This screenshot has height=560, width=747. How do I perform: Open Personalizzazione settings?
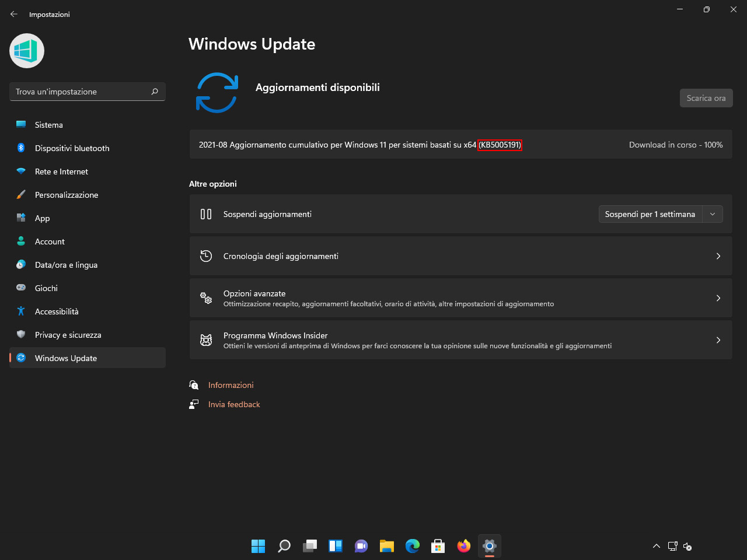point(88,195)
